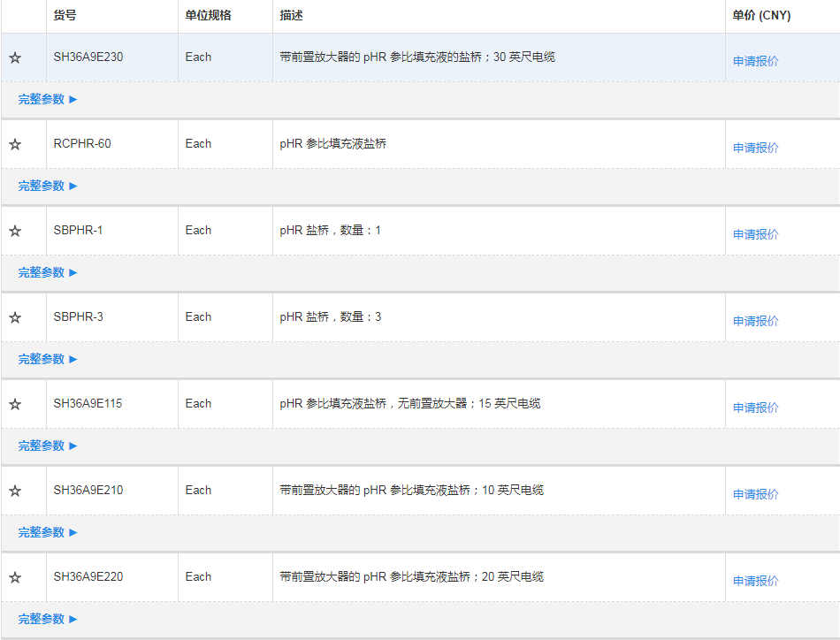Screen dimensions: 840x640
Task: Select the 描述 column header
Action: pos(291,16)
